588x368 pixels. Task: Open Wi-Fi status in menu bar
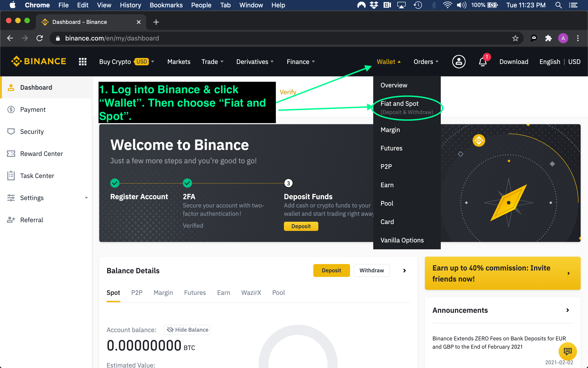coord(447,5)
